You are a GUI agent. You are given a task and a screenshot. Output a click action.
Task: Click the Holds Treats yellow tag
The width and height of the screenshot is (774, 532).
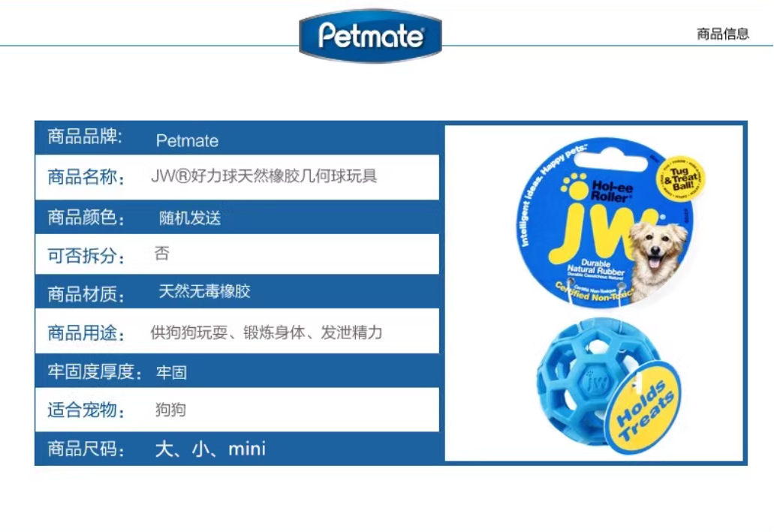(644, 407)
